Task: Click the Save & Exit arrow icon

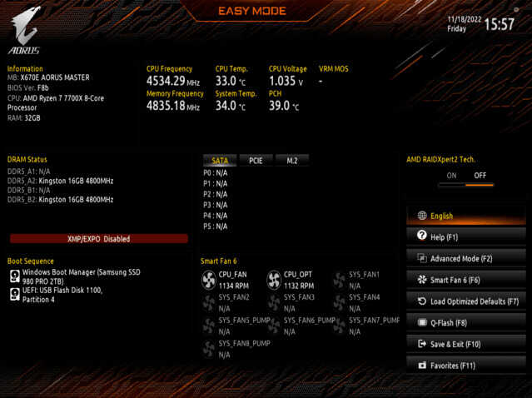Action: click(422, 344)
